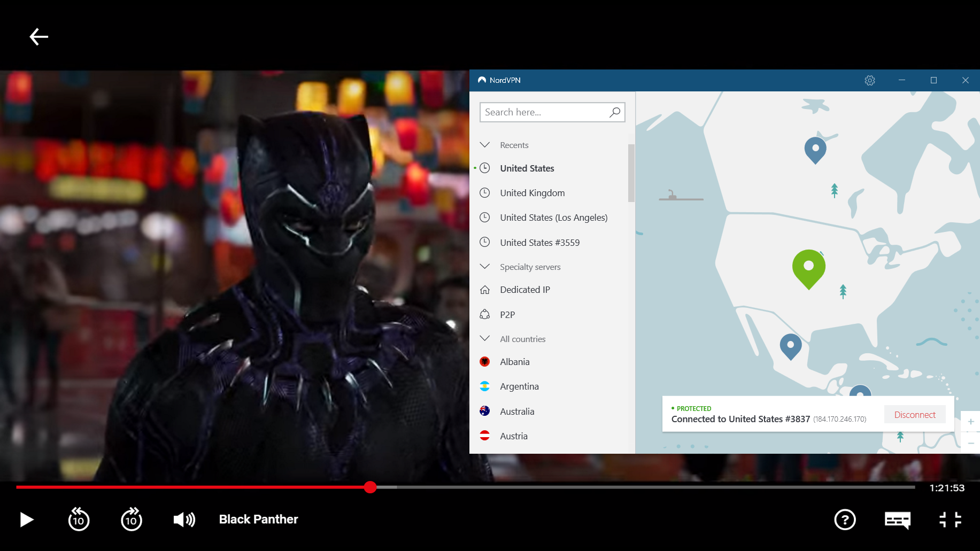Viewport: 980px width, 551px height.
Task: Mute the volume speaker icon
Action: click(x=184, y=519)
